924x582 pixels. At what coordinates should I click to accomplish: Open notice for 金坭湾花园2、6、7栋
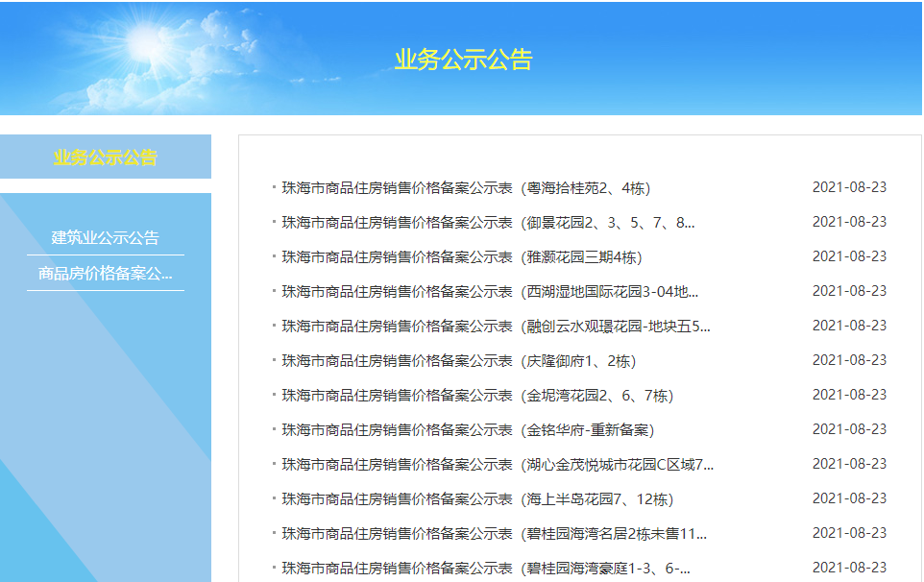[477, 396]
